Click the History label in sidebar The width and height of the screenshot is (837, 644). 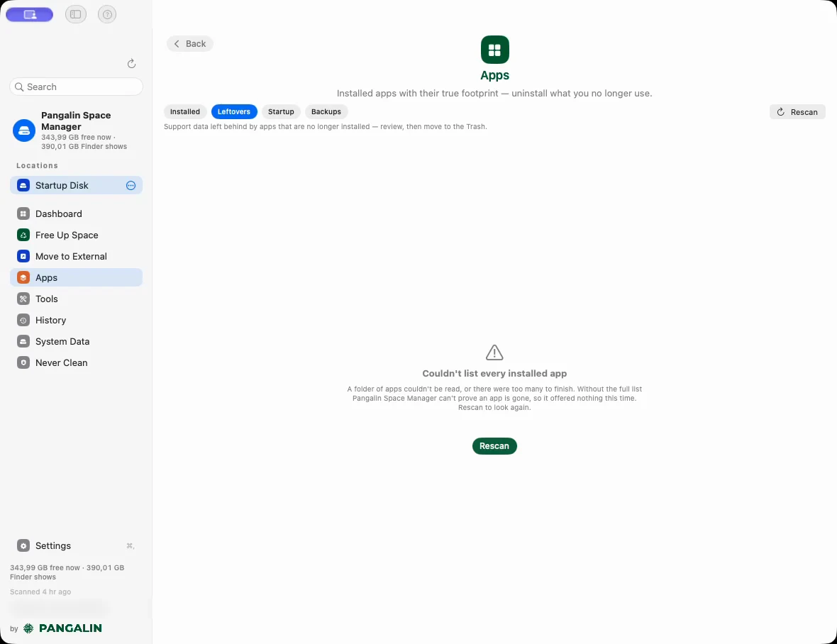click(50, 320)
